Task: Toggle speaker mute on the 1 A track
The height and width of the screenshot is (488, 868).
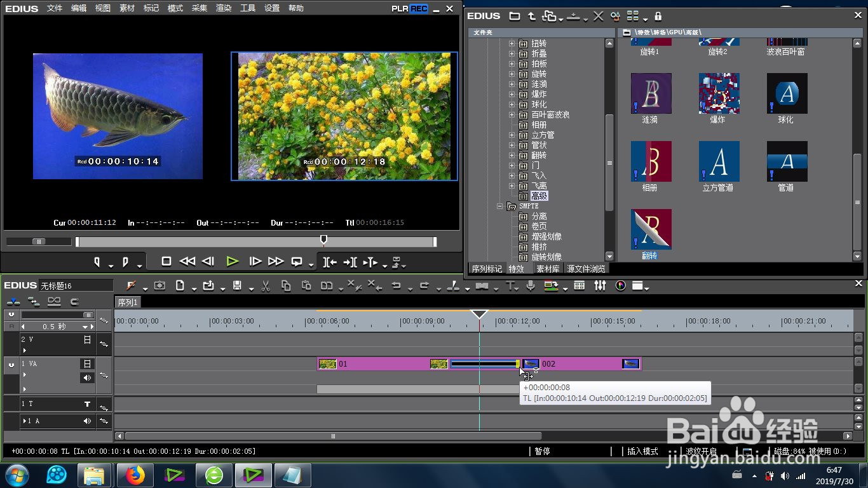Action: click(x=87, y=421)
